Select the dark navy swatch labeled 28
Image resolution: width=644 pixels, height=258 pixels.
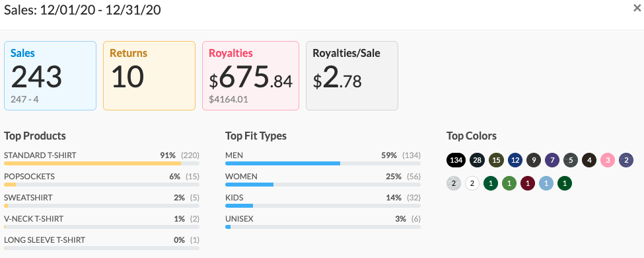pyautogui.click(x=477, y=160)
